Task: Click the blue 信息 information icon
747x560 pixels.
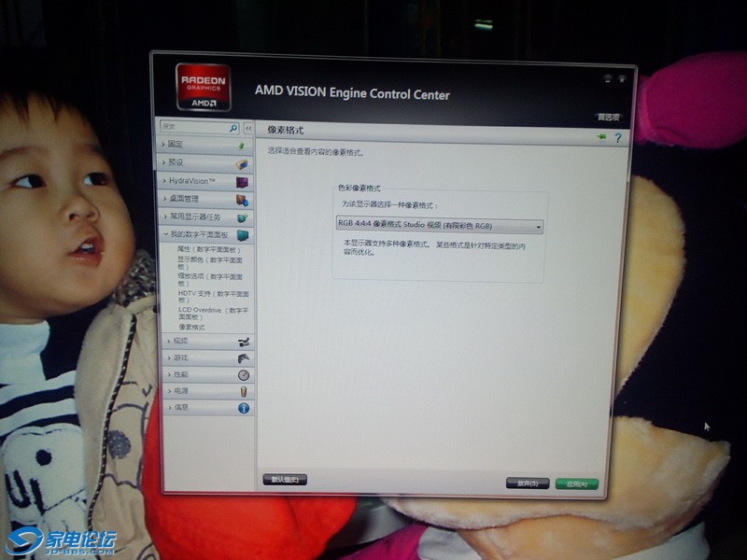Action: [244, 408]
